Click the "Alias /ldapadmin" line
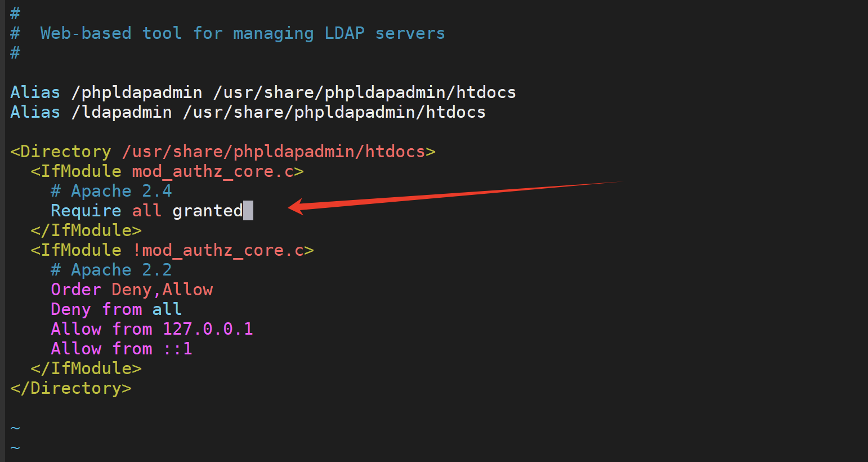This screenshot has height=462, width=868. click(248, 112)
